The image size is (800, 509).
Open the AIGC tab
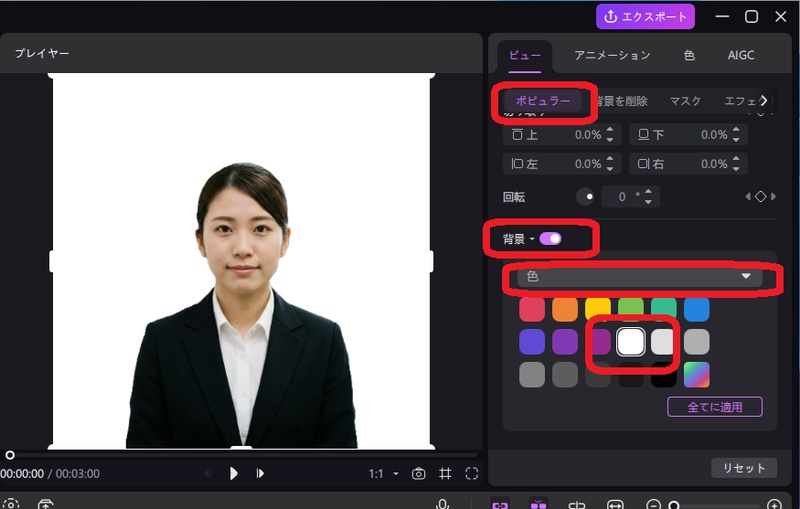point(741,55)
